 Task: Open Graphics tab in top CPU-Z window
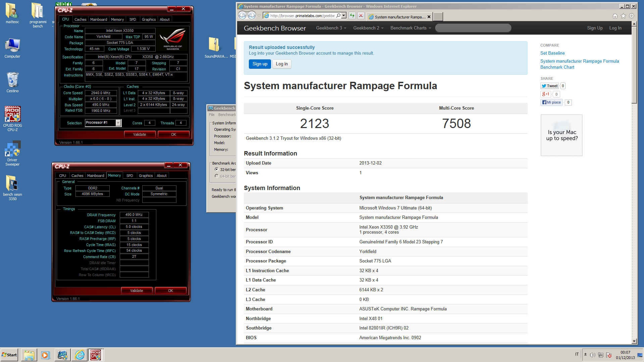pos(149,19)
